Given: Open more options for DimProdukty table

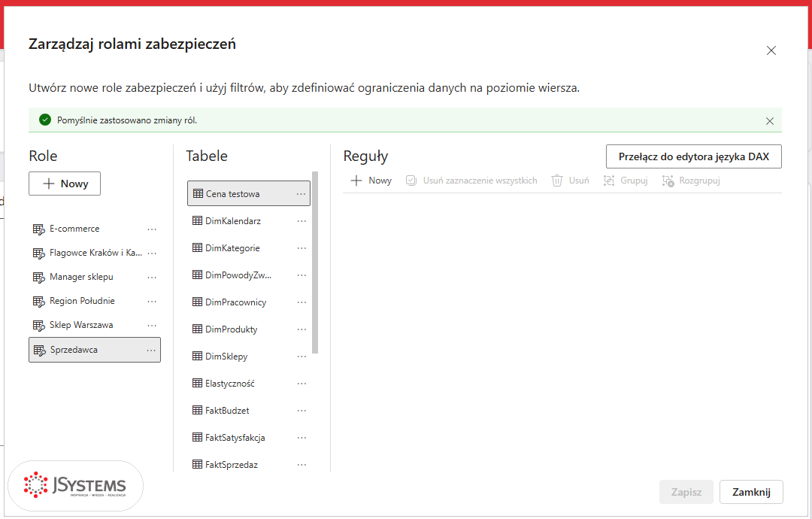Looking at the screenshot, I should point(302,329).
